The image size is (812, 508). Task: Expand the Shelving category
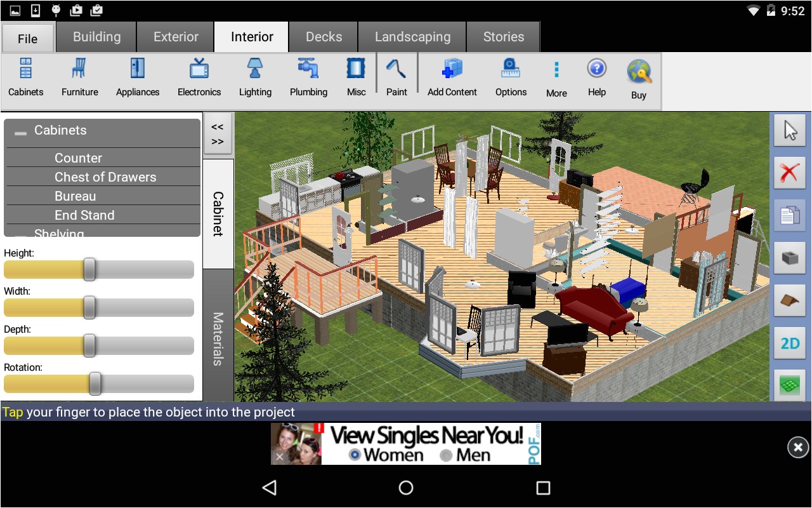point(58,232)
